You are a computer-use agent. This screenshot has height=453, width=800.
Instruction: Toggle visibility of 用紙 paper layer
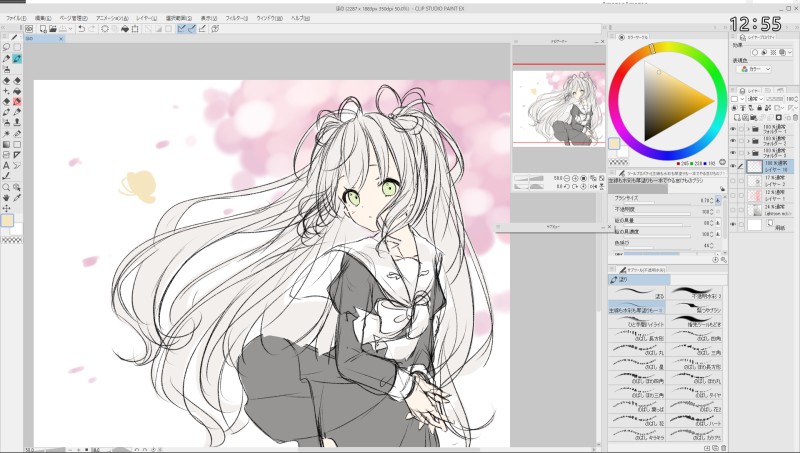[733, 224]
